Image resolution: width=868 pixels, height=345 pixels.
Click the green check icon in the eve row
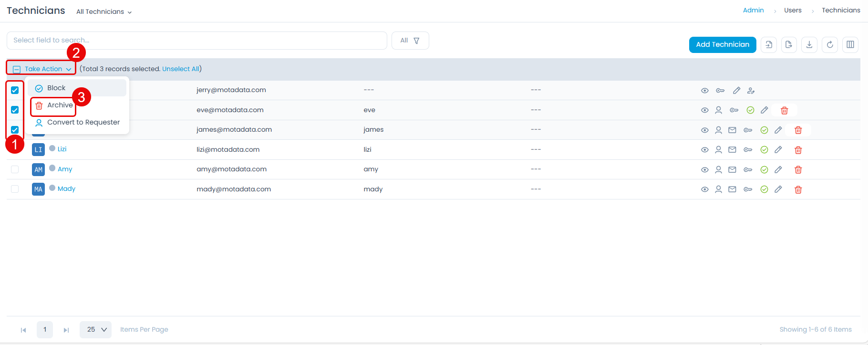(x=750, y=110)
